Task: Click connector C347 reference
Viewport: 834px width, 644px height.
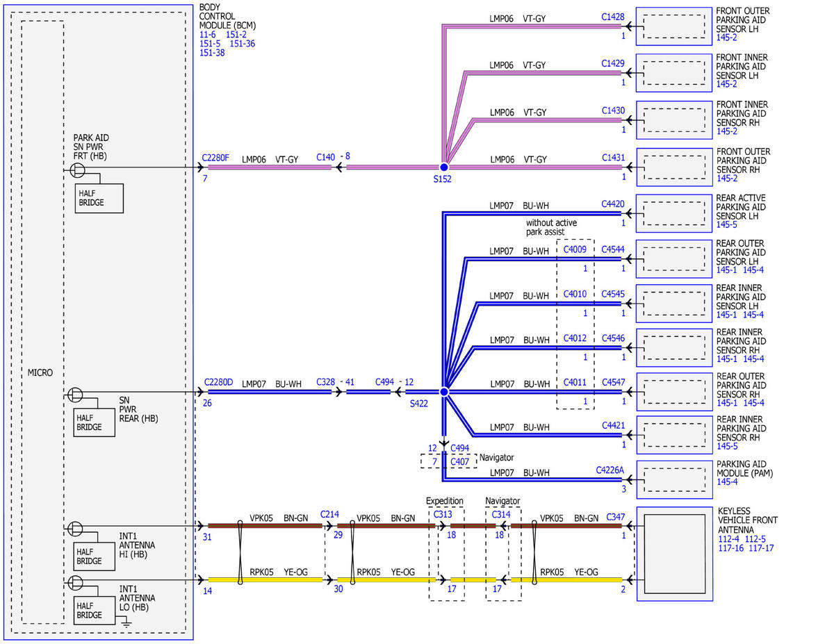Action: coord(616,517)
